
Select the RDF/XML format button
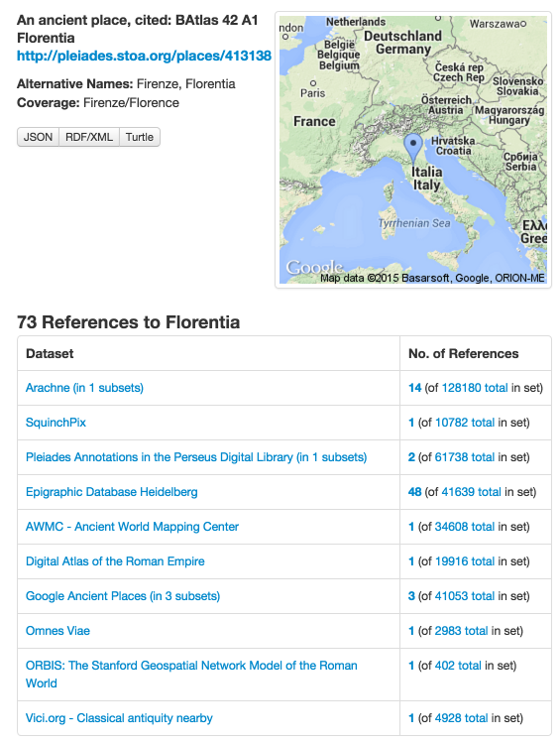pyautogui.click(x=89, y=137)
